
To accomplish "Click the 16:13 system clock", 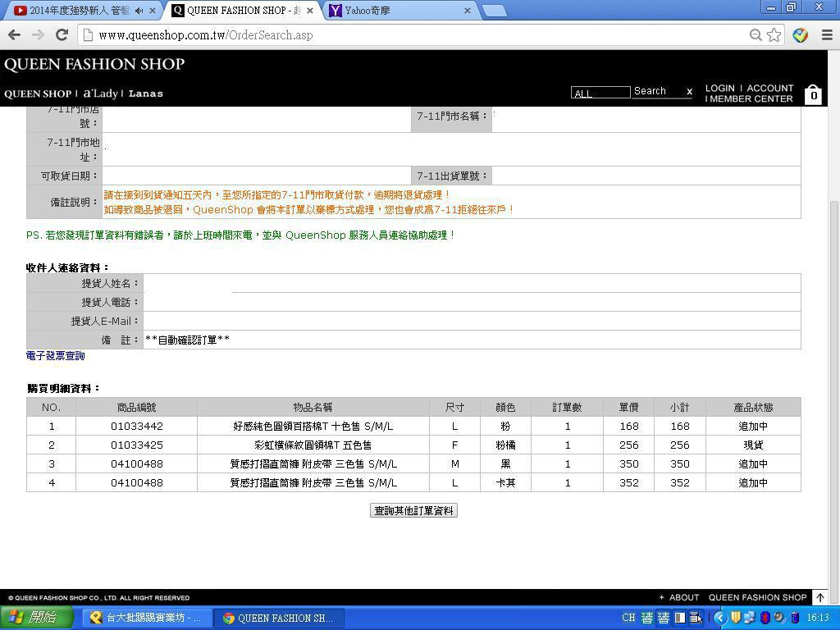I will point(817,618).
